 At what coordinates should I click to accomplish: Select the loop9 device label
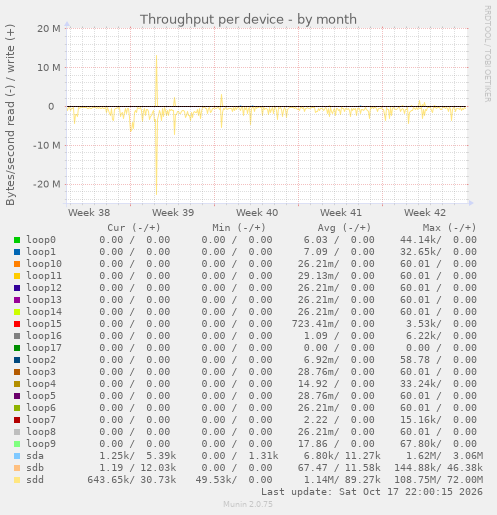41,444
